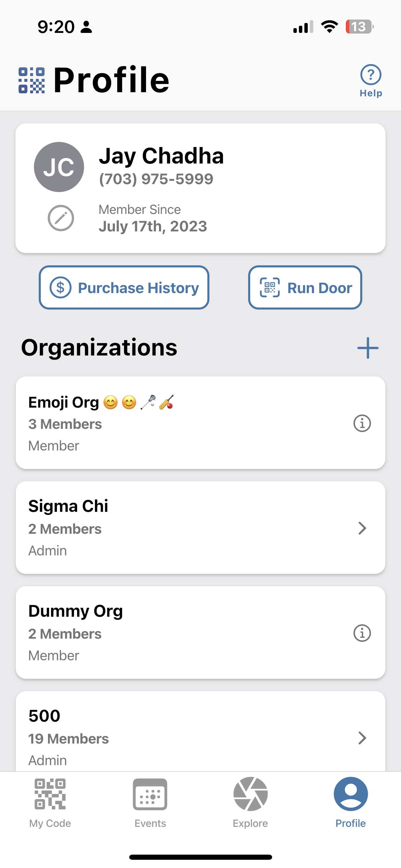Add an organization with the plus icon
Image resolution: width=401 pixels, height=868 pixels.
(x=368, y=348)
